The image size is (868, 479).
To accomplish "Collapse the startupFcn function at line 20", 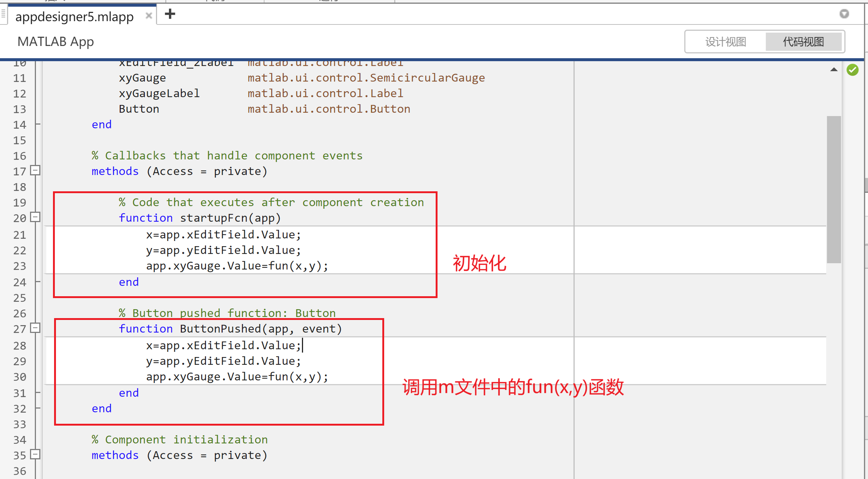I will [35, 217].
